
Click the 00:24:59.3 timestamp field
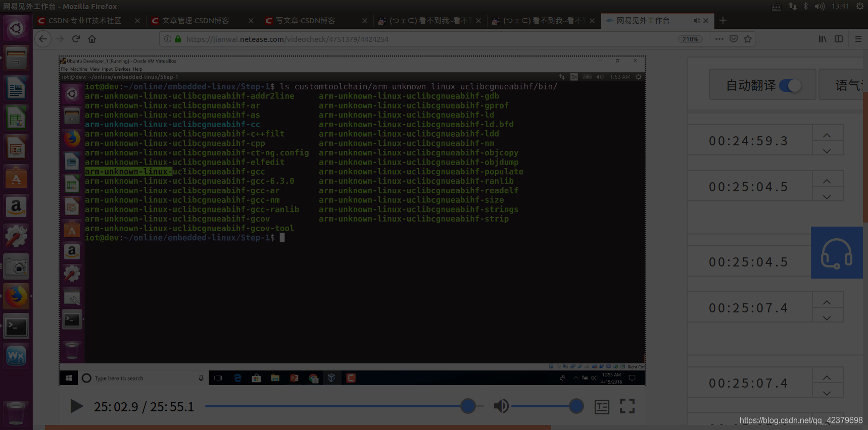coord(749,141)
